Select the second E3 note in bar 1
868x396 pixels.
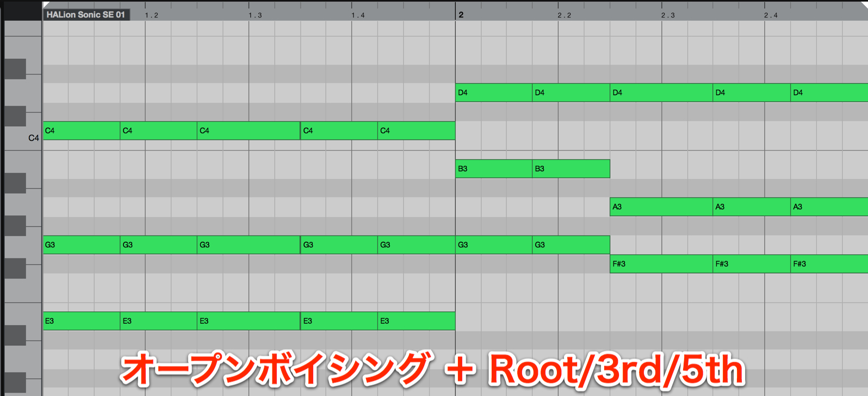[x=159, y=321]
